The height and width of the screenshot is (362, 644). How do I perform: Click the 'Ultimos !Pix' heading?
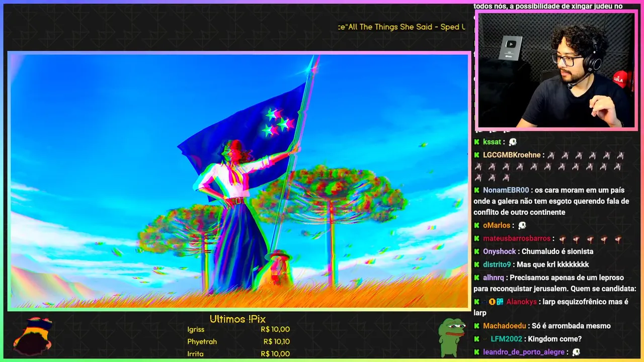pyautogui.click(x=237, y=319)
